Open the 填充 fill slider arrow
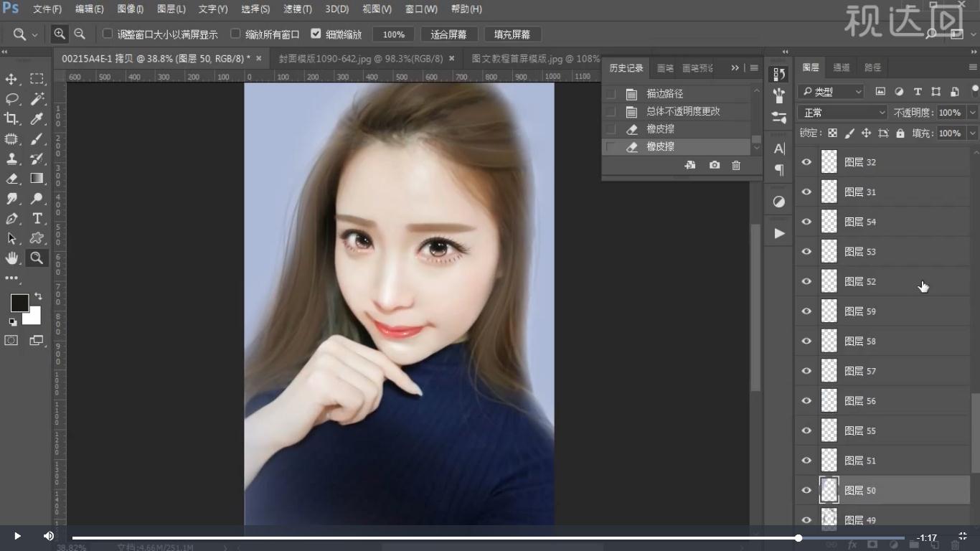Viewport: 980px width, 551px height. pos(973,133)
